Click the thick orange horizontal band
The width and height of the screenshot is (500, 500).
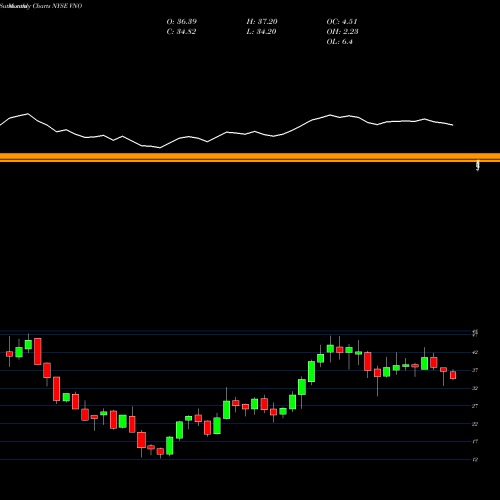[250, 157]
